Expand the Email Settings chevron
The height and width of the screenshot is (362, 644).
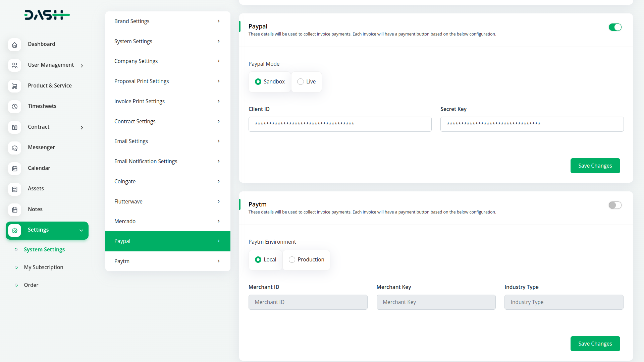(x=218, y=141)
